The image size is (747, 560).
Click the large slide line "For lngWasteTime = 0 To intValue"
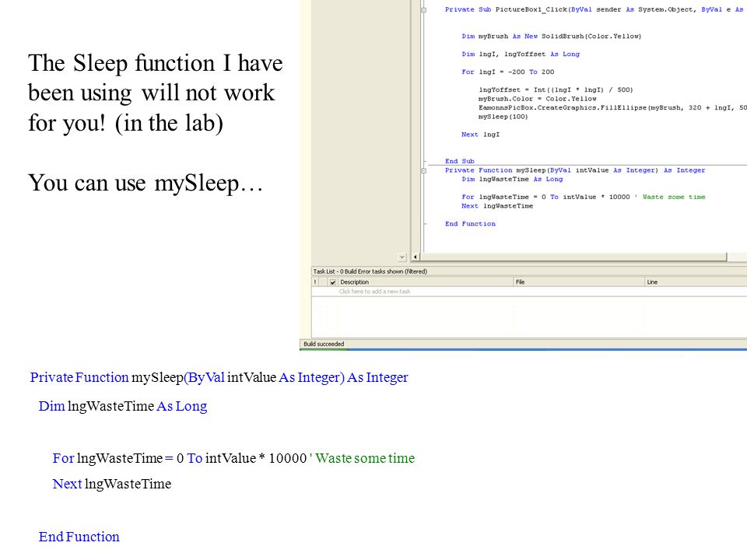point(233,458)
